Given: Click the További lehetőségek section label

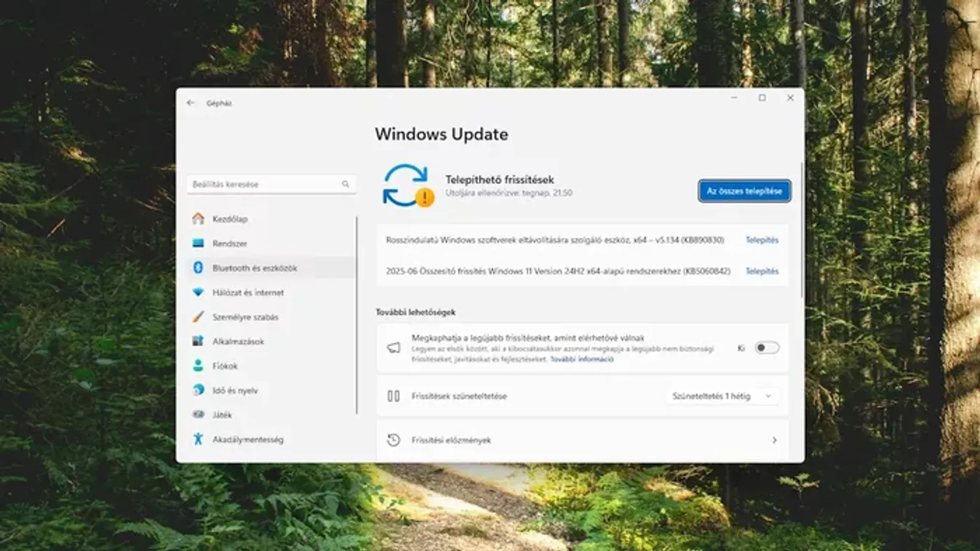Looking at the screenshot, I should [x=415, y=312].
